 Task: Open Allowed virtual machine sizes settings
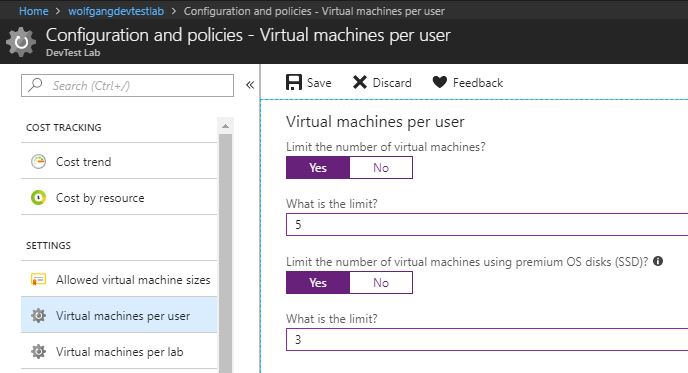tap(119, 279)
